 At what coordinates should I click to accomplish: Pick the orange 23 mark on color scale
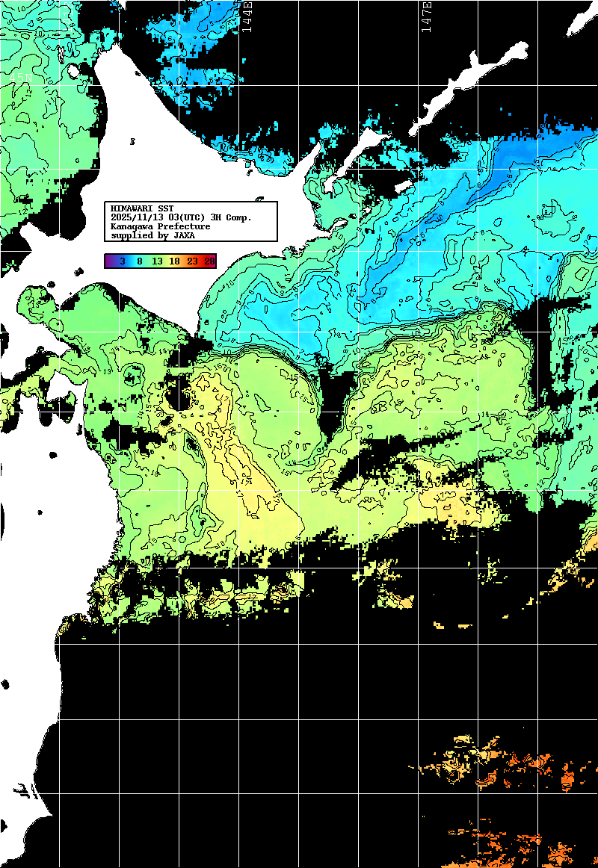(192, 261)
